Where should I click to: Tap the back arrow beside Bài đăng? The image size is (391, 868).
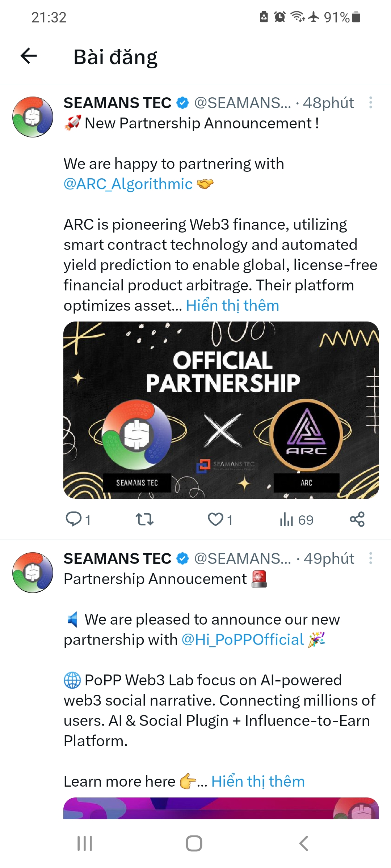(x=29, y=56)
